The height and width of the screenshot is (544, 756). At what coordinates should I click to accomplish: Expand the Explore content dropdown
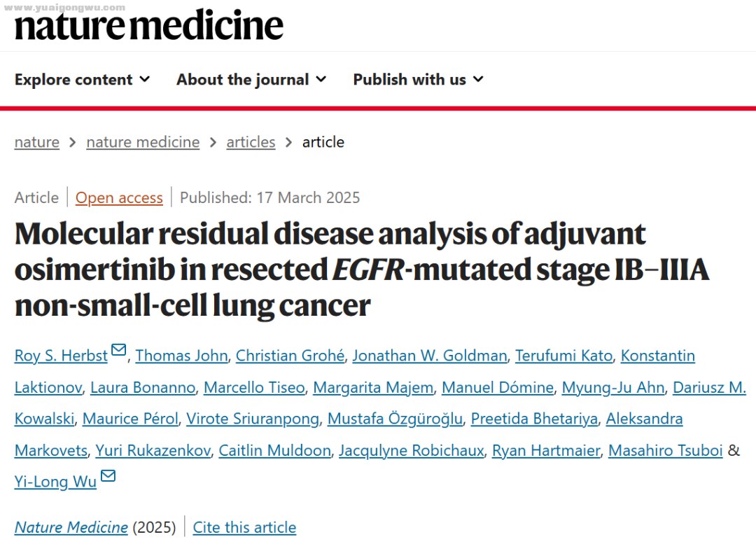coord(83,80)
